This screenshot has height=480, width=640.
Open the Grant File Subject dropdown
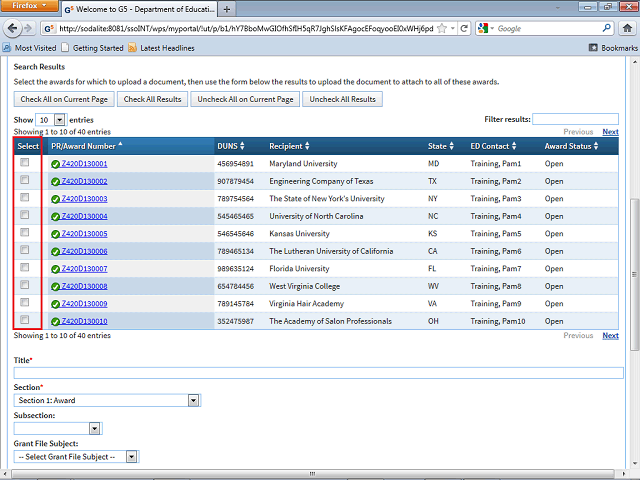(76, 457)
